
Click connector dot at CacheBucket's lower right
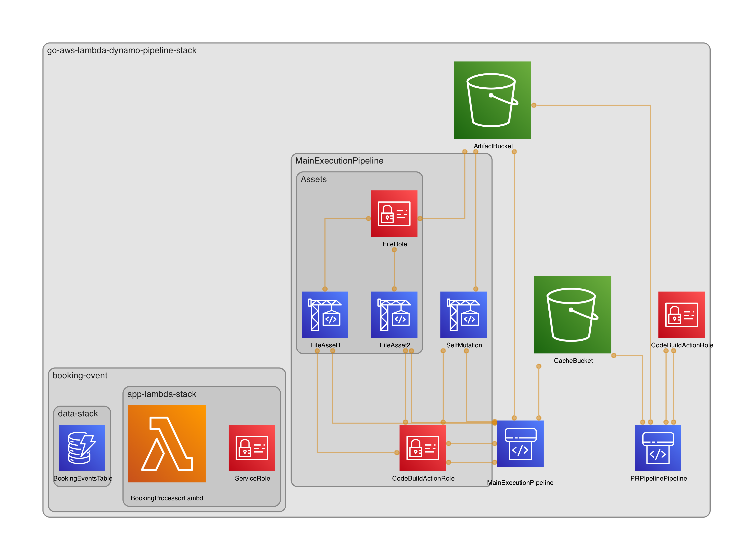[x=614, y=356]
